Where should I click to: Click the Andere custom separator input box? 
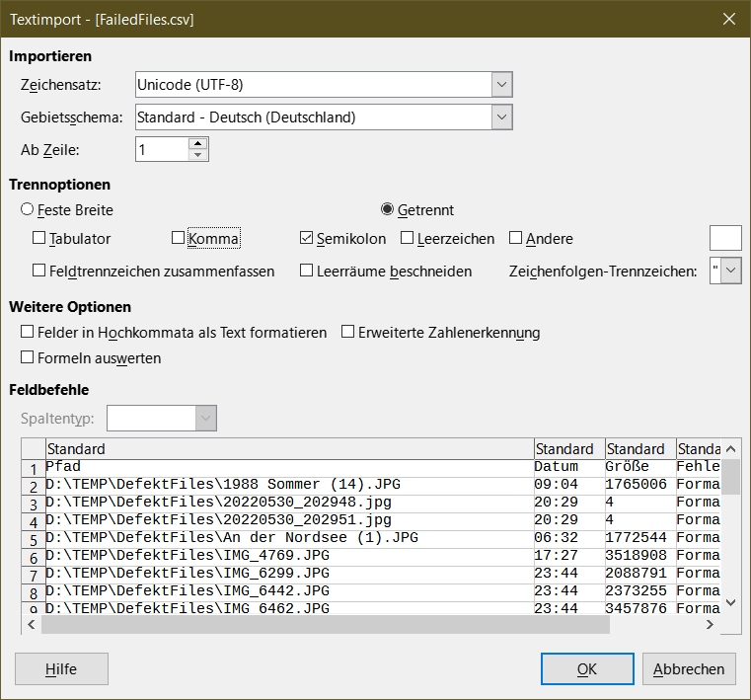725,238
